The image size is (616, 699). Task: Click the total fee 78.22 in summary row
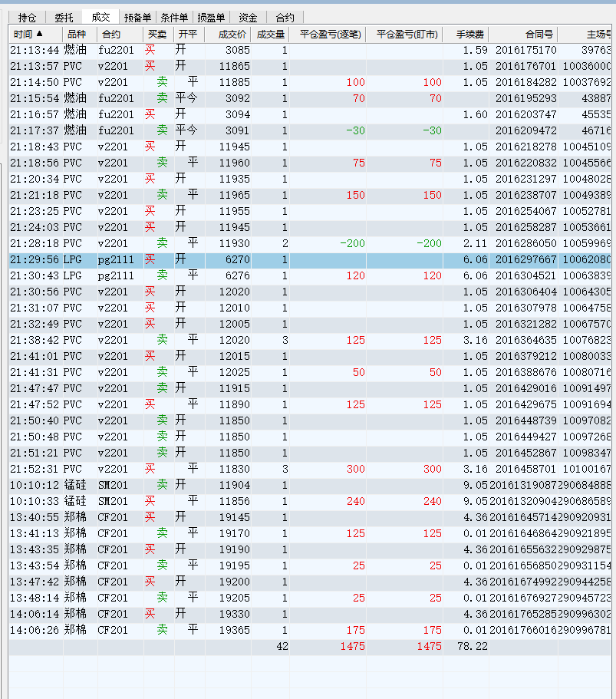pos(473,646)
